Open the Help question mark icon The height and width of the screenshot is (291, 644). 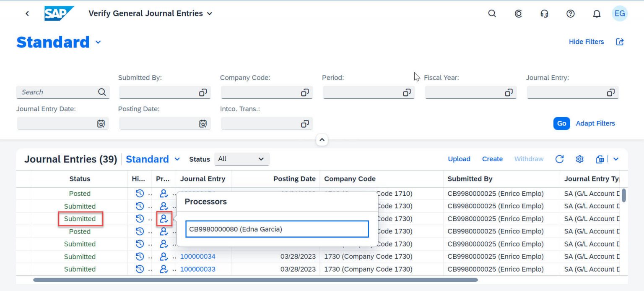pos(570,13)
